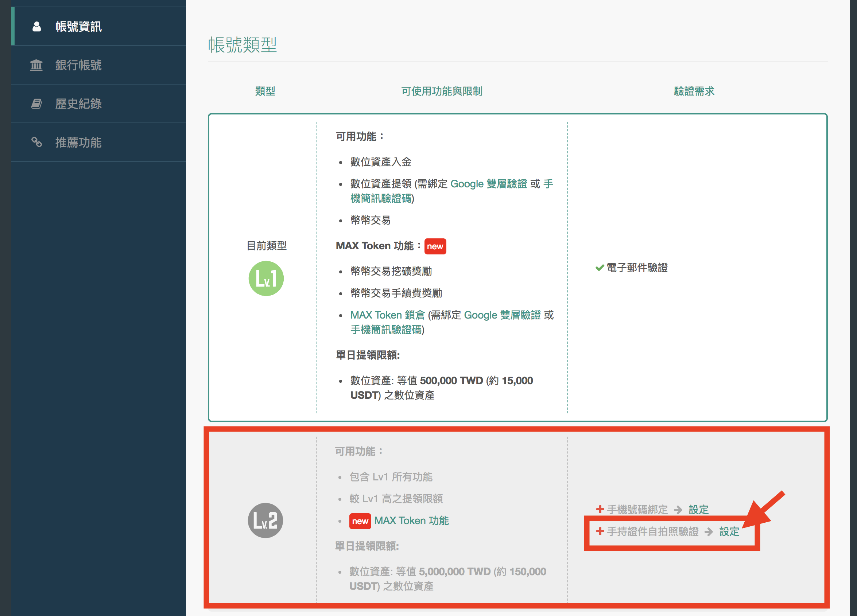Open MAX Token 功能 link in Lv2 section
This screenshot has width=857, height=616.
click(x=411, y=521)
